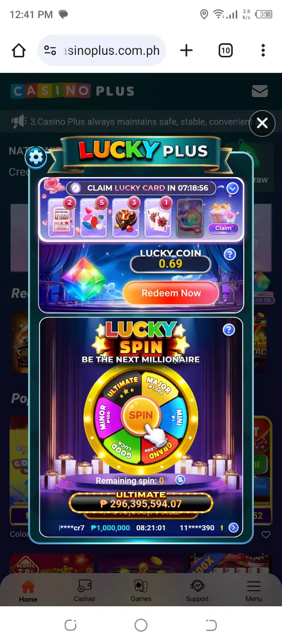
Task: Tap the Lucky Coin help question mark
Action: tap(229, 254)
